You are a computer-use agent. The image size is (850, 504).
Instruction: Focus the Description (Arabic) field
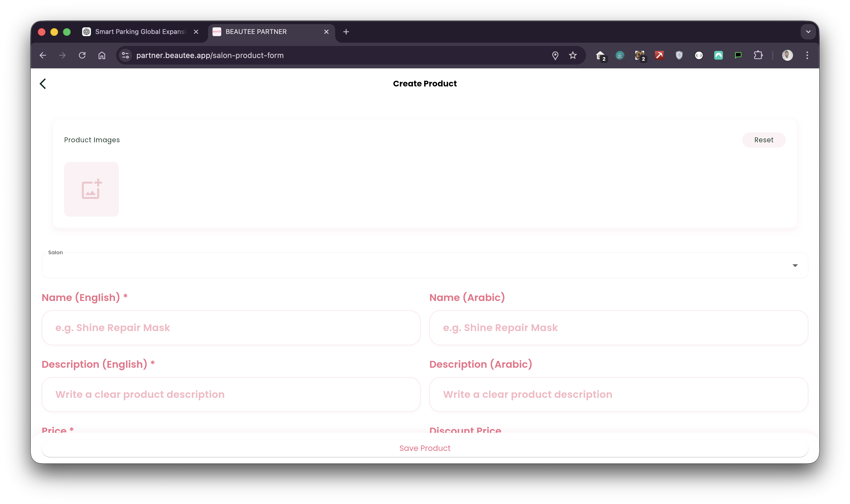[619, 394]
